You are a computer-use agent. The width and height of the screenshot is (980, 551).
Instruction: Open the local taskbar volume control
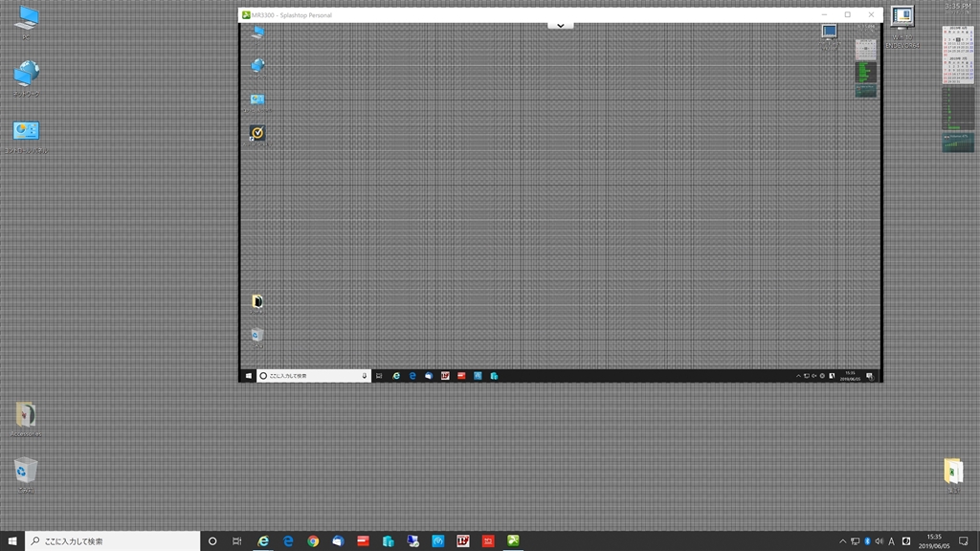879,541
